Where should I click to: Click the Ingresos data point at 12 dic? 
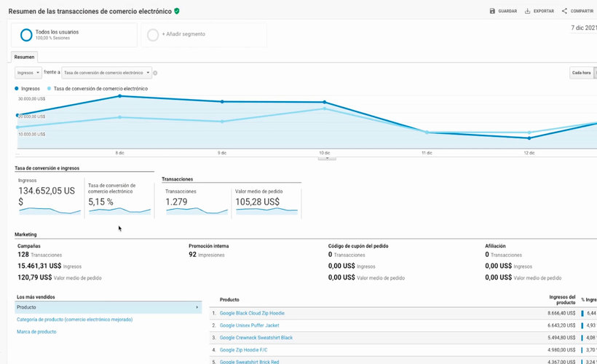(529, 138)
